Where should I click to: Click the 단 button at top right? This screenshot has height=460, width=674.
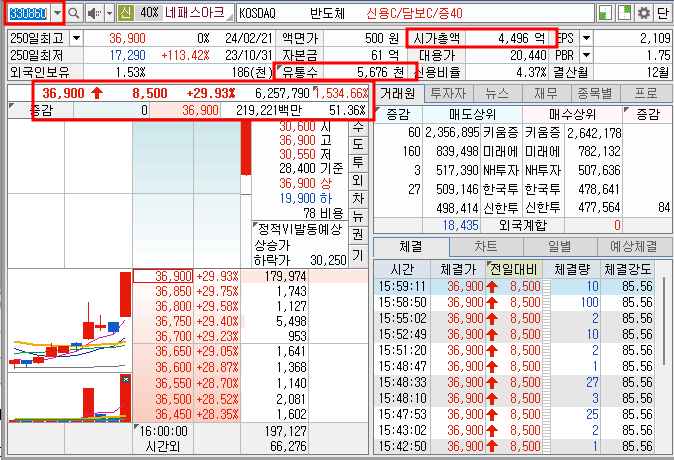tap(662, 13)
